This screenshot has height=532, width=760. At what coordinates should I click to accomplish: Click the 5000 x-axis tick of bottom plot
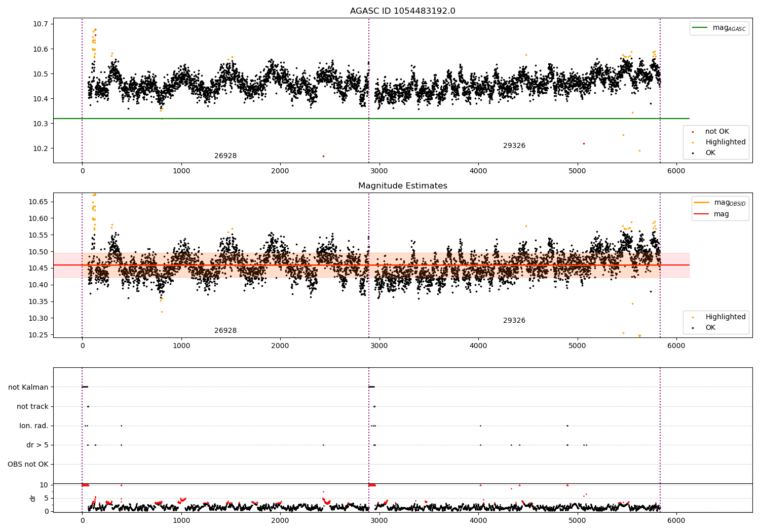pos(577,520)
